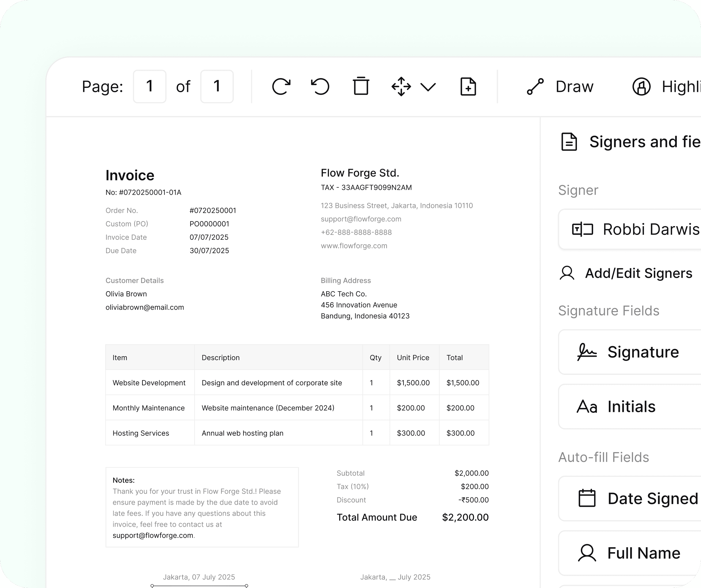Select the Highlight tool icon

641,87
